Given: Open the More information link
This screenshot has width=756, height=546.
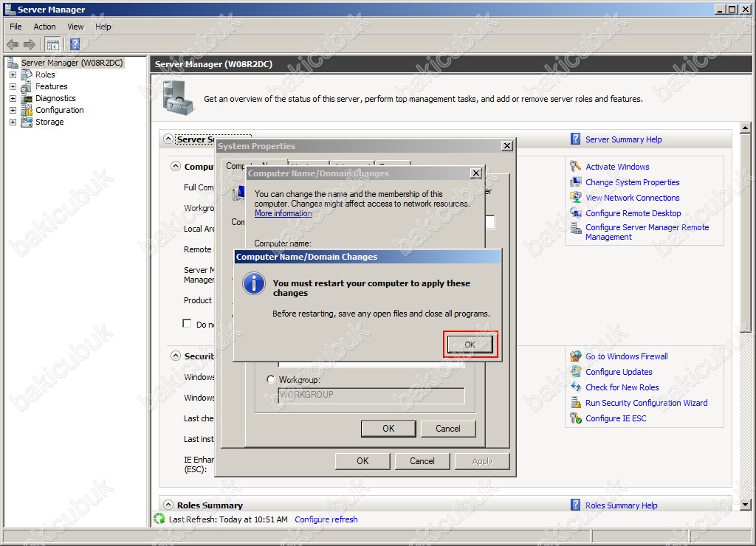Looking at the screenshot, I should [x=283, y=213].
